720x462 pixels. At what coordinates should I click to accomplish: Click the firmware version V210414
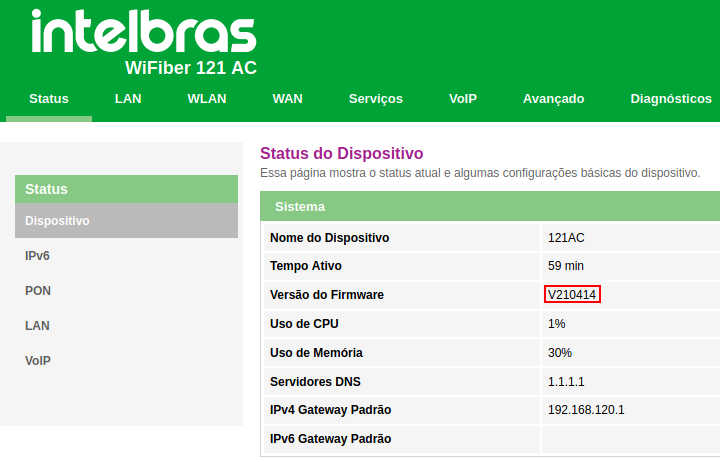pos(572,294)
